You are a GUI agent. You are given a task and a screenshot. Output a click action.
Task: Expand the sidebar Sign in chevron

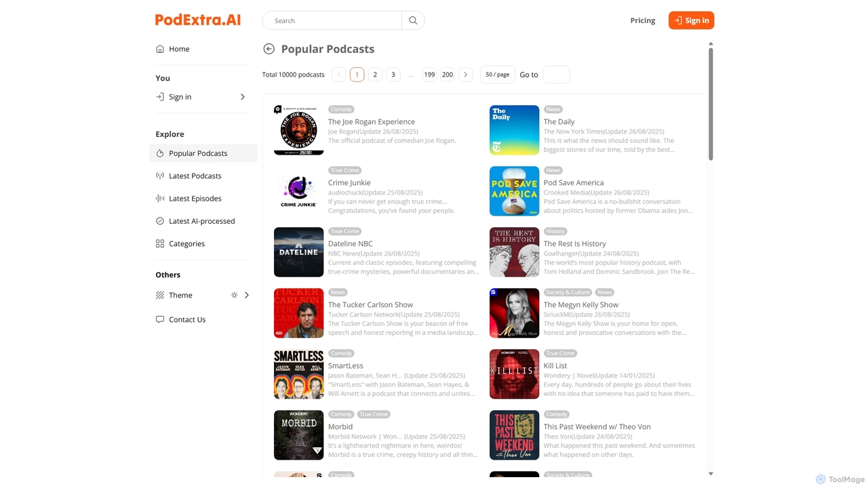pyautogui.click(x=243, y=97)
